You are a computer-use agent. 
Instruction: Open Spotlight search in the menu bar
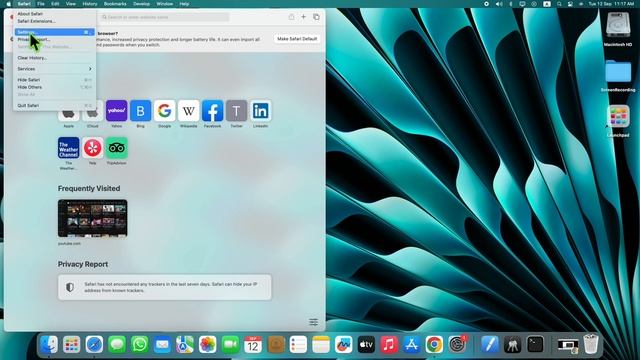coord(559,4)
